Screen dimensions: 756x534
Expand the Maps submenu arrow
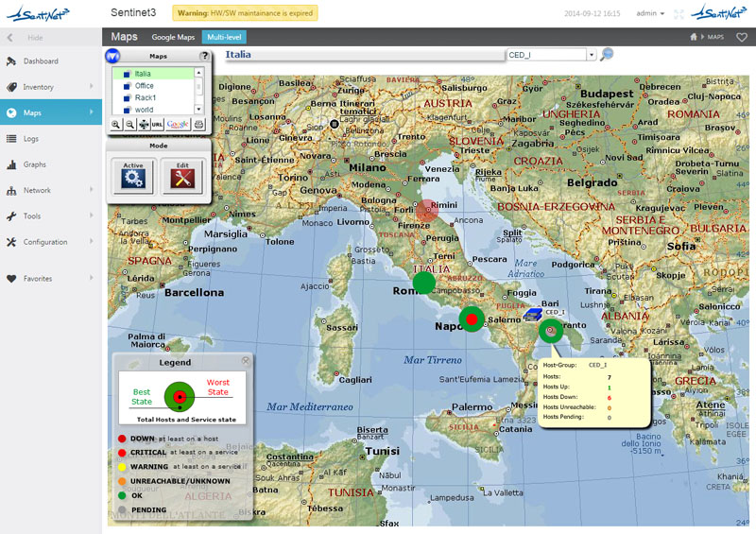91,112
